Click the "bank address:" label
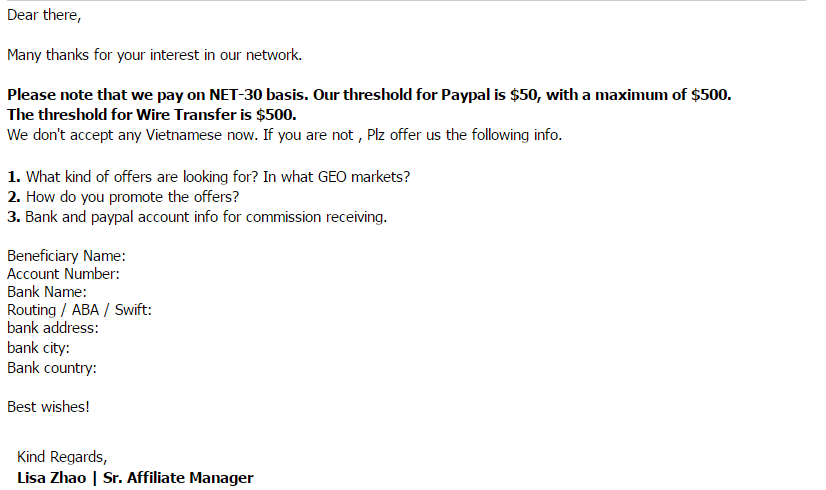Screen dimensions: 826x490 coord(52,328)
